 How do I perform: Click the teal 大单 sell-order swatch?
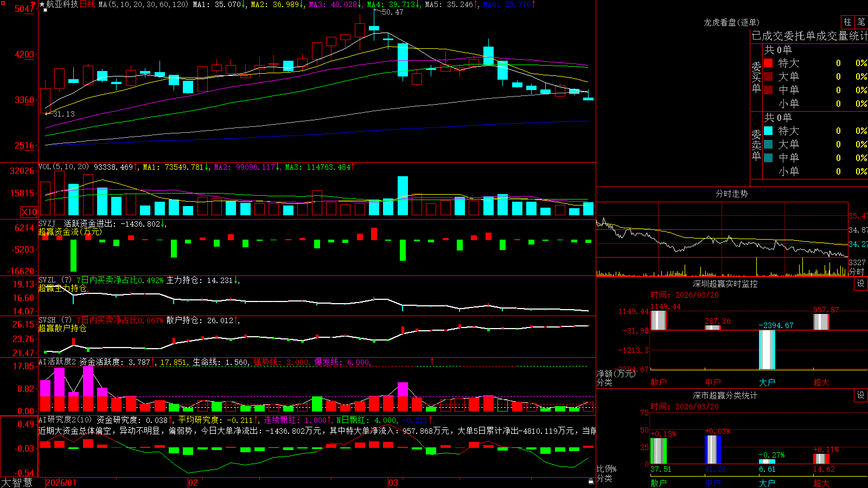click(x=768, y=144)
